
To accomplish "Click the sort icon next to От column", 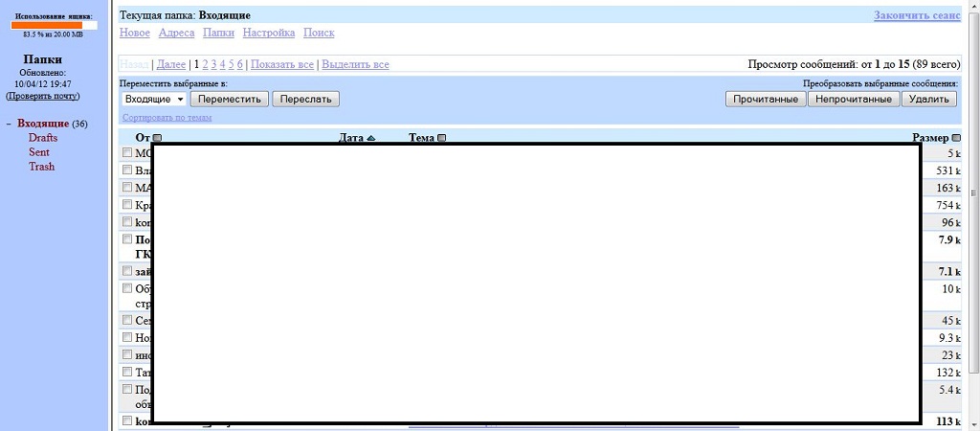I will click(157, 138).
